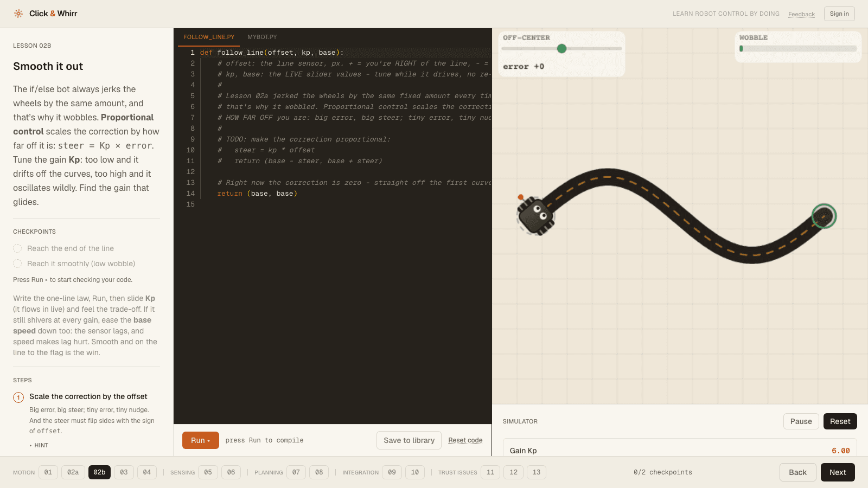868x488 pixels.
Task: Open the FOLLOW_LINE.PY tab
Action: (209, 37)
